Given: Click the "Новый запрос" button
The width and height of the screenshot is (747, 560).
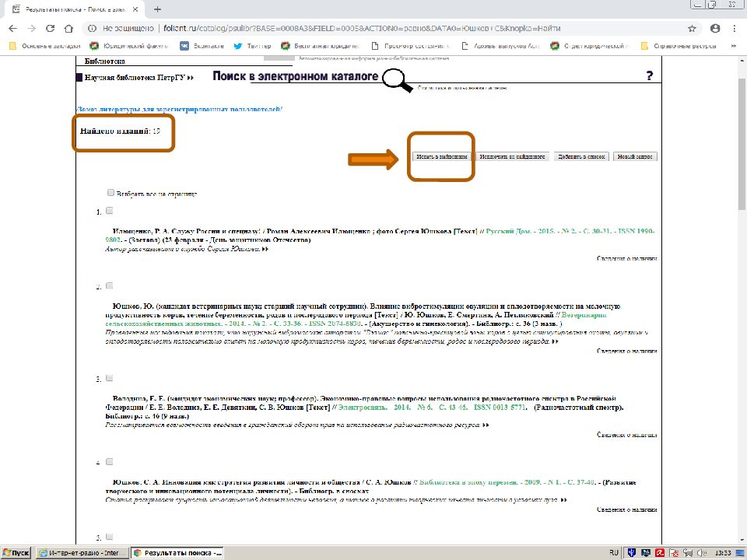Looking at the screenshot, I should pyautogui.click(x=635, y=156).
